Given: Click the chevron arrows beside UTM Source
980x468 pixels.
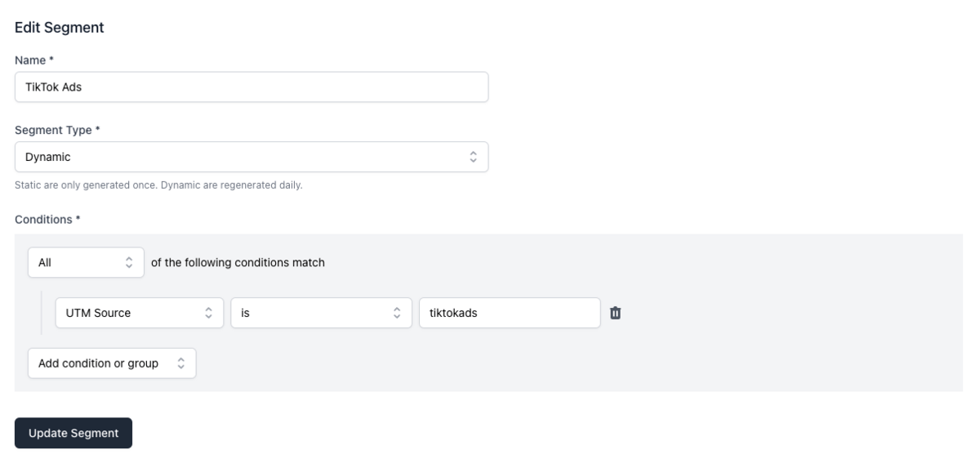Looking at the screenshot, I should (208, 312).
